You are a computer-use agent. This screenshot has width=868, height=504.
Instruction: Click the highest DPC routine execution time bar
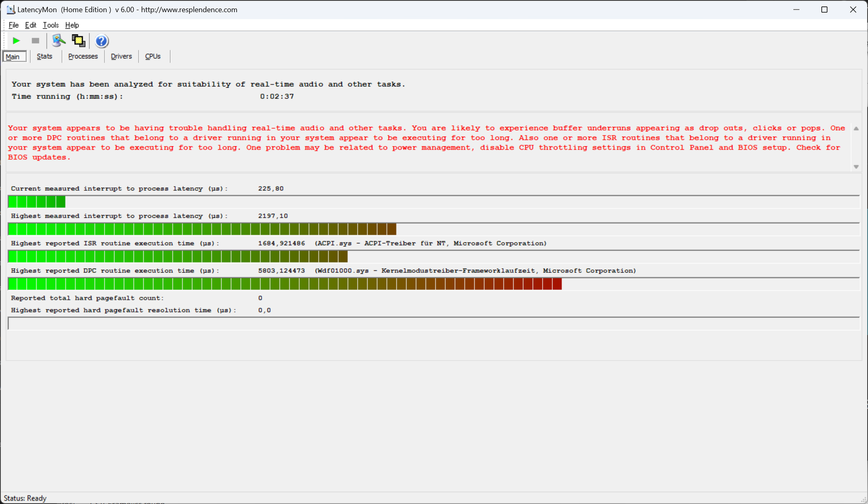(x=285, y=284)
